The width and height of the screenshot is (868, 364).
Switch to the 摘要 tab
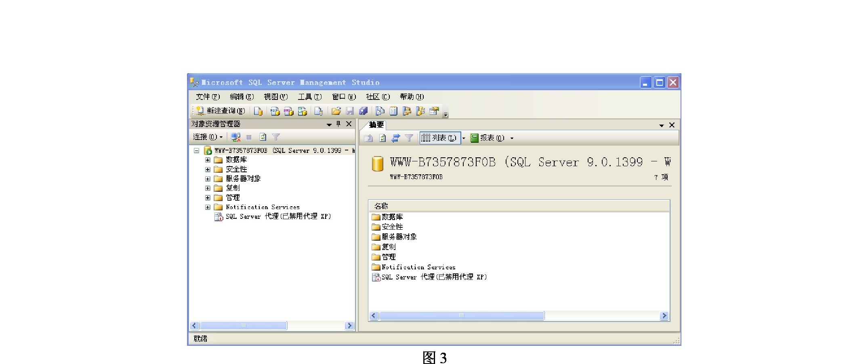pos(376,125)
